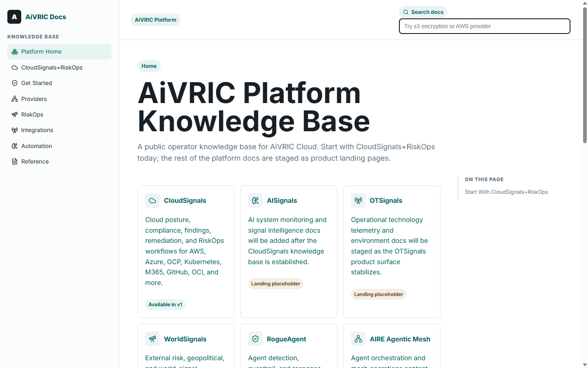Click the Platform Home sidebar icon
This screenshot has width=588, height=368.
pyautogui.click(x=15, y=52)
